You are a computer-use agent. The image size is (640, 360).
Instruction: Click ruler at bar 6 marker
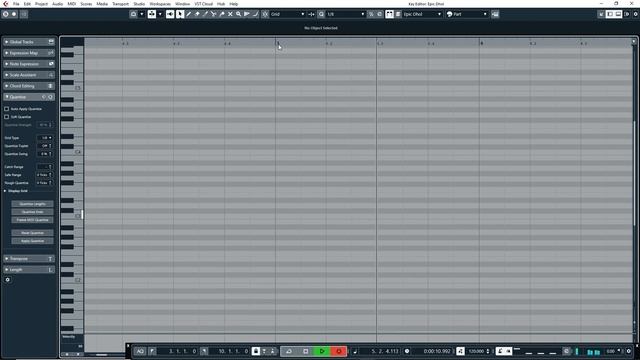tap(482, 43)
